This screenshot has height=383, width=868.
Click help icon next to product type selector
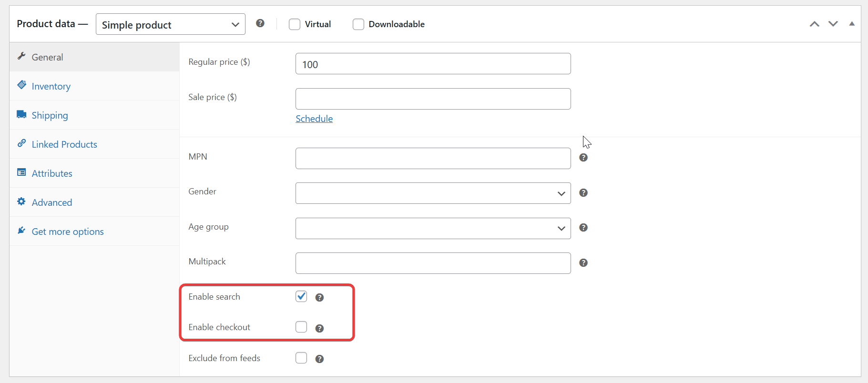click(x=260, y=23)
